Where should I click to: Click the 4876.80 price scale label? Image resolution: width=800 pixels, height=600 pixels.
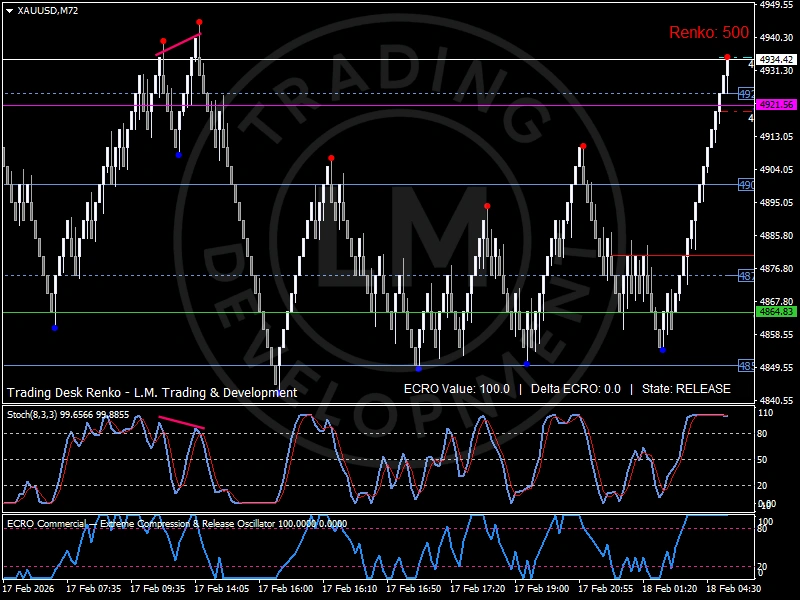[x=776, y=268]
